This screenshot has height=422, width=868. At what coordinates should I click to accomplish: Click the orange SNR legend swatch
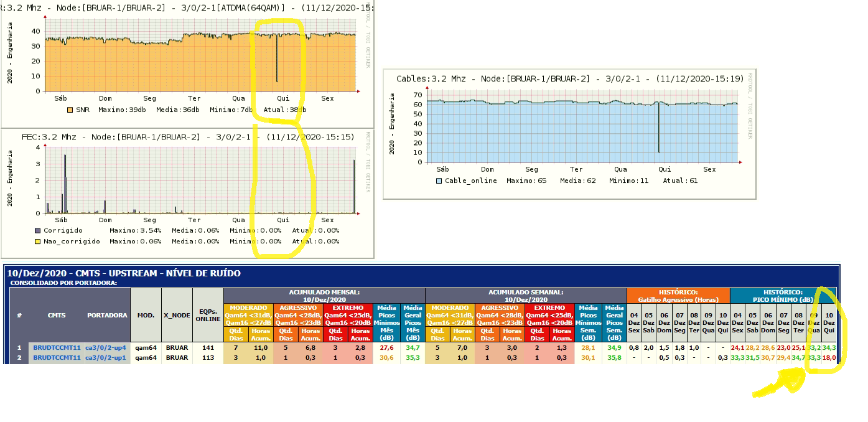(x=70, y=110)
